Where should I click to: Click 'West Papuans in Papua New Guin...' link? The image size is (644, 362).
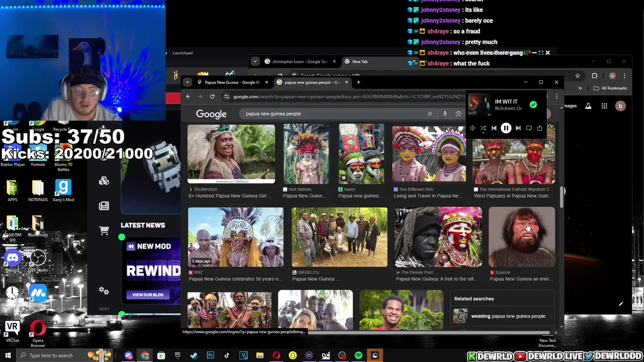[513, 196]
